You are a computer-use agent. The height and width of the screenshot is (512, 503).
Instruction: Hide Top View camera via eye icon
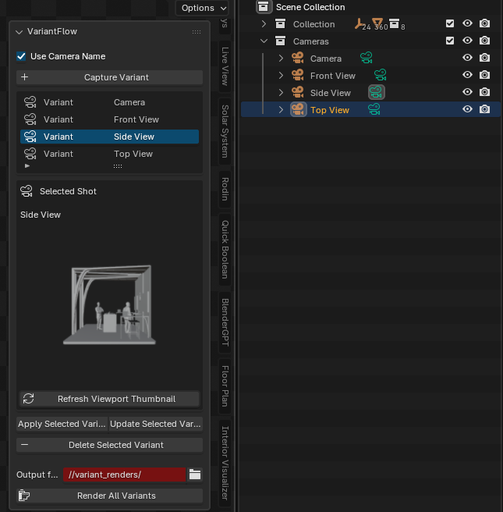467,109
